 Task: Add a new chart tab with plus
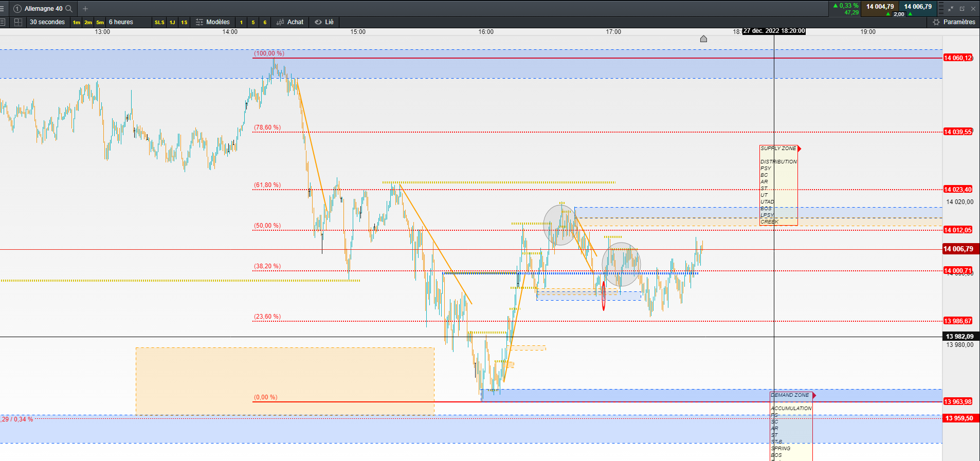85,9
